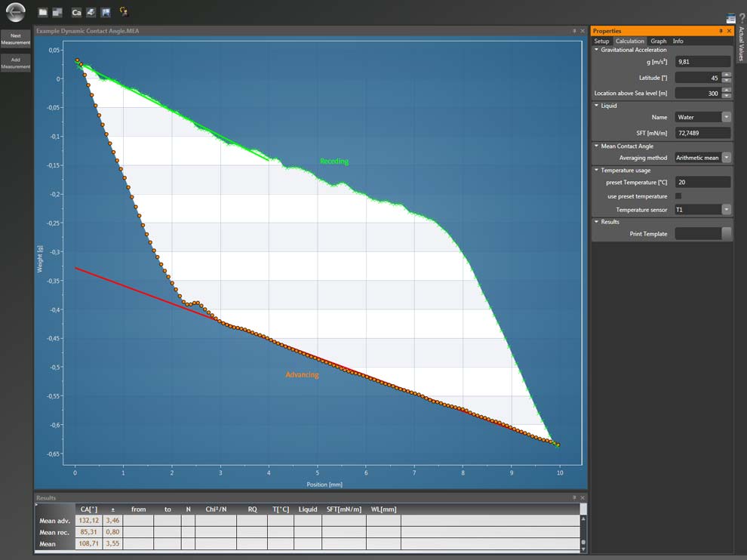The width and height of the screenshot is (747, 560).
Task: Click the Next Measurement button
Action: pyautogui.click(x=15, y=38)
